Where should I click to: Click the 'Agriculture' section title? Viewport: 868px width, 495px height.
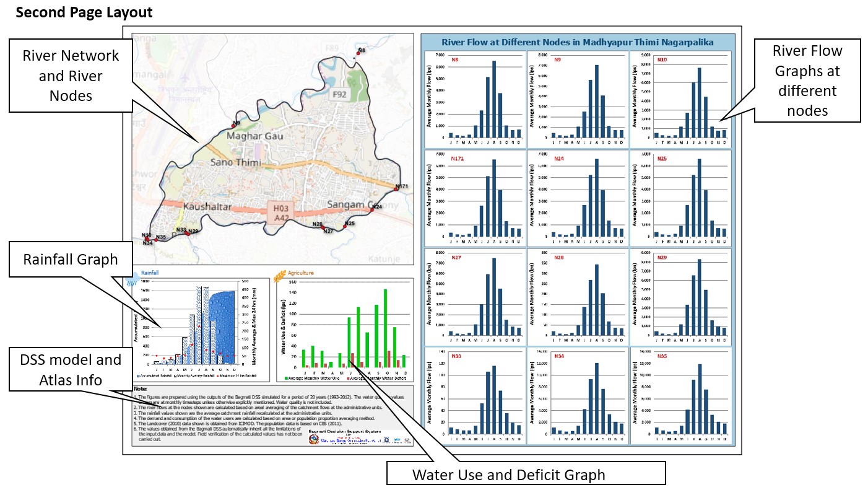click(300, 273)
